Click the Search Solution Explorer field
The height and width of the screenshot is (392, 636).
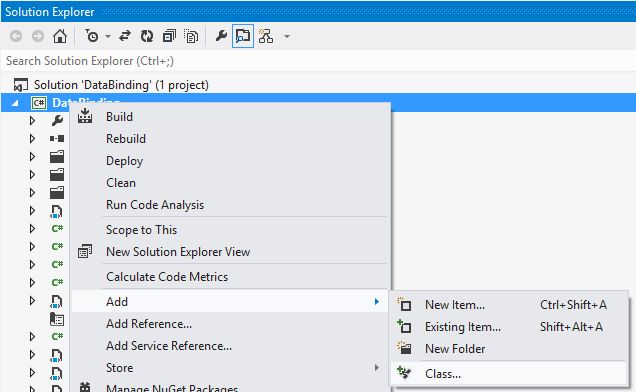(318, 61)
